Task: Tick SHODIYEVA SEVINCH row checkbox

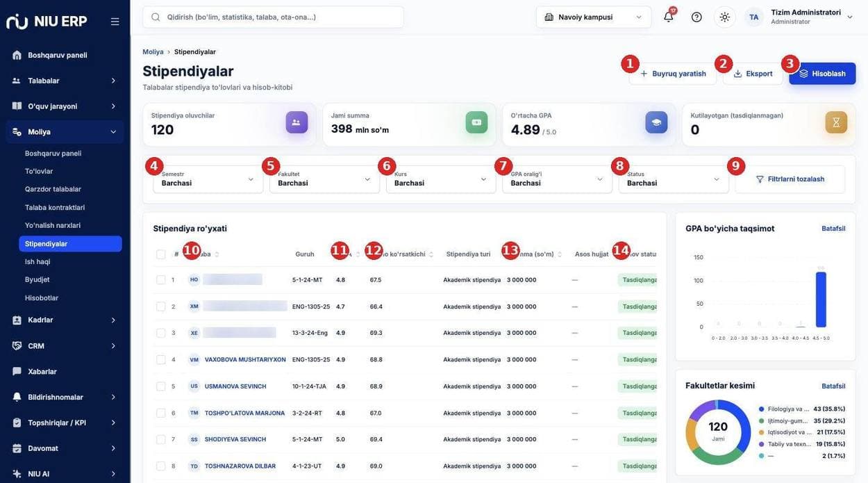Action: 161,439
